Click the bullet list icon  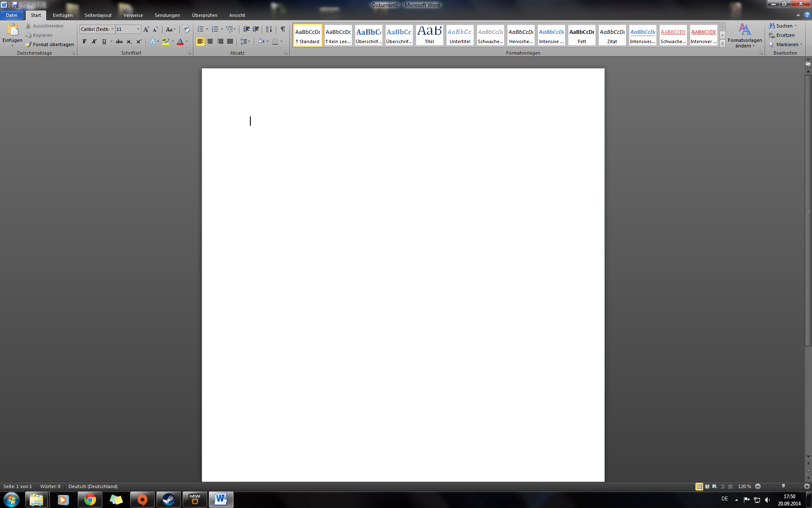tap(200, 29)
